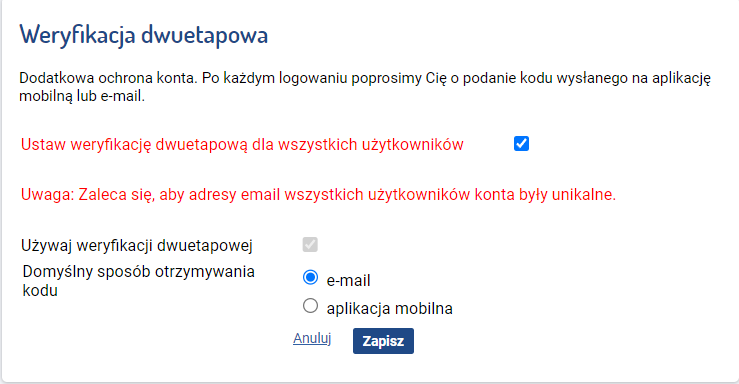Click the 'Dodatkowa ochrona konta' description paragraph
Image resolution: width=739 pixels, height=384 pixels.
pos(365,87)
